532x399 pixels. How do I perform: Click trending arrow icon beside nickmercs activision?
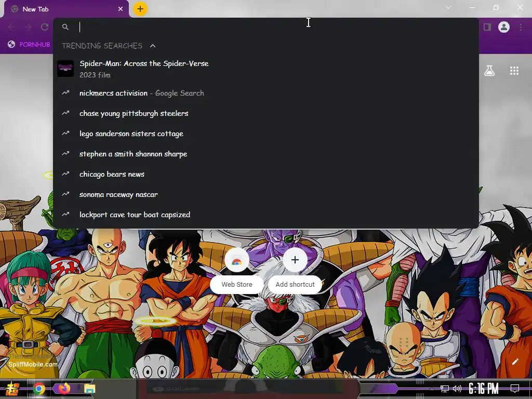pyautogui.click(x=65, y=92)
